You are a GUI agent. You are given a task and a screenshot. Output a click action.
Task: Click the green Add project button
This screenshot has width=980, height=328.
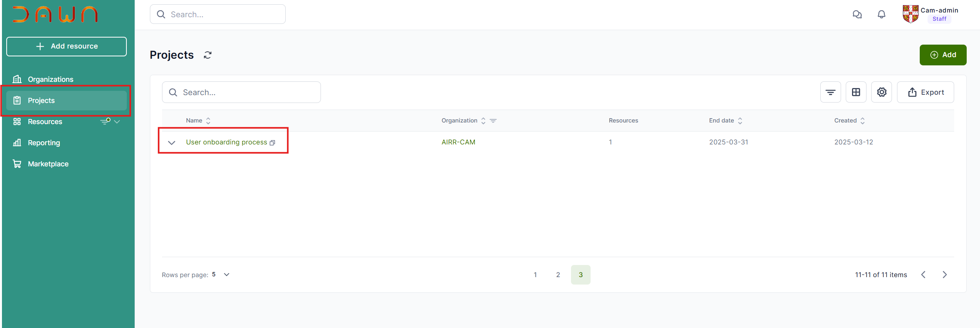click(942, 55)
